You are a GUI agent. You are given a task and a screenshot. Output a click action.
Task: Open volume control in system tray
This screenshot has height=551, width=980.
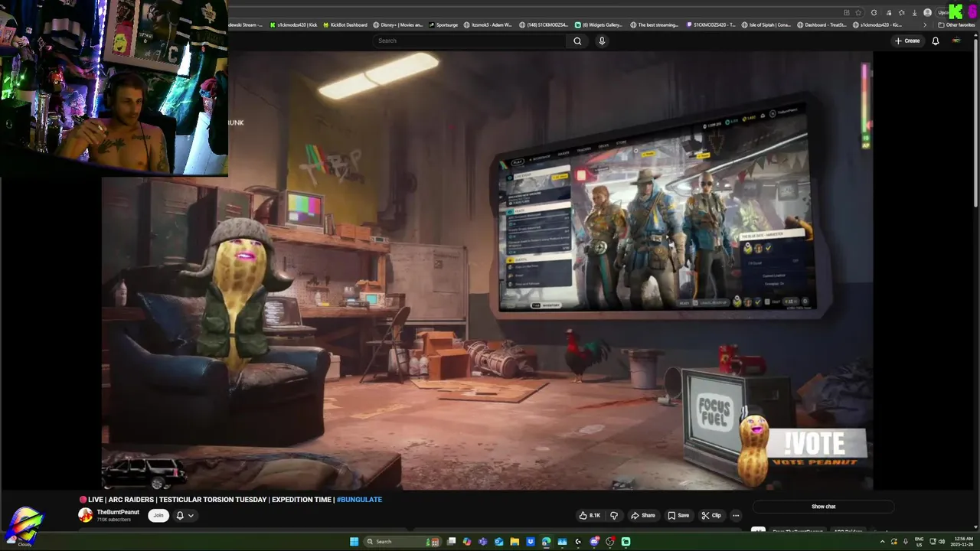click(942, 542)
